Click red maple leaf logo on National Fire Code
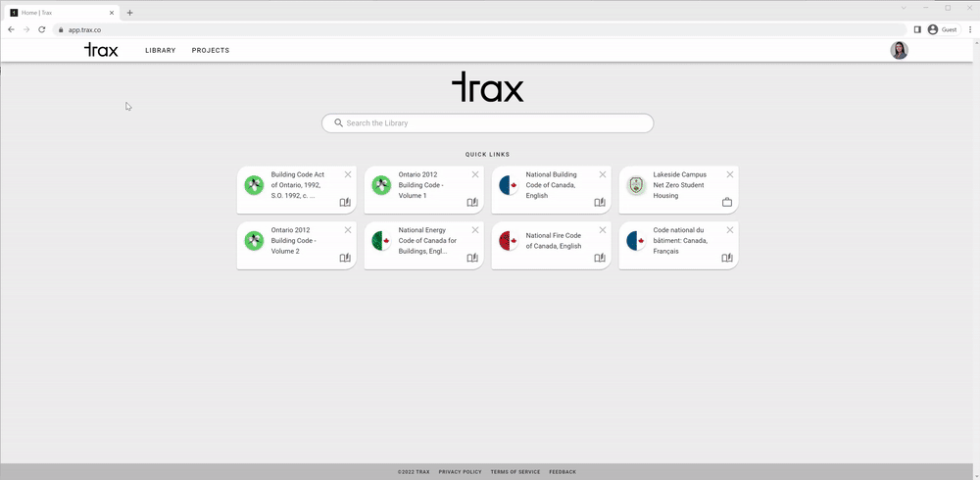 [x=509, y=241]
